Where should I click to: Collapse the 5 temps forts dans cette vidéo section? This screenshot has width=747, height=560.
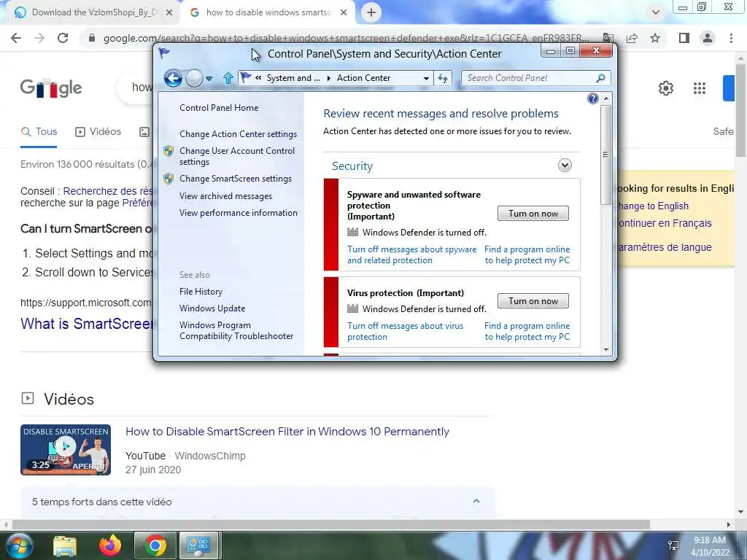476,502
